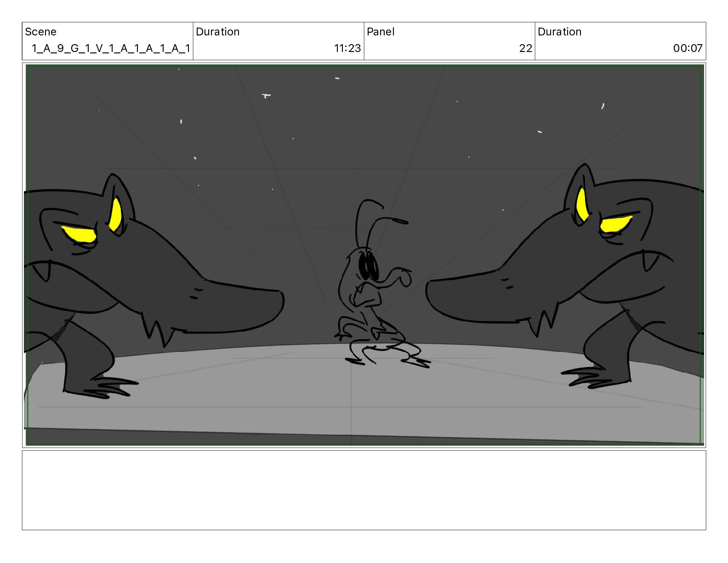Select scene name 1_A_9_G_1_V_1_A_1_A_1_A_1
The height and width of the screenshot is (563, 728).
tap(111, 48)
